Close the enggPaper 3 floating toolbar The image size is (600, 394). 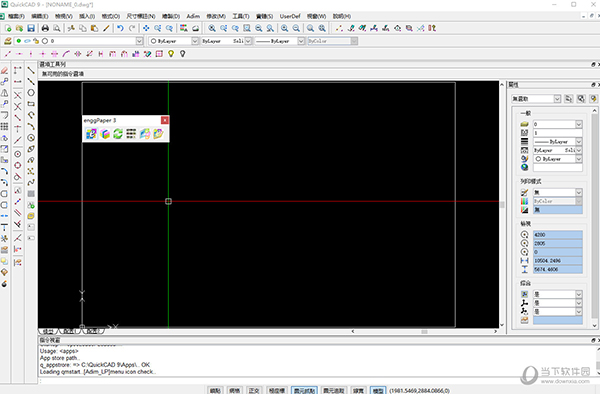165,120
